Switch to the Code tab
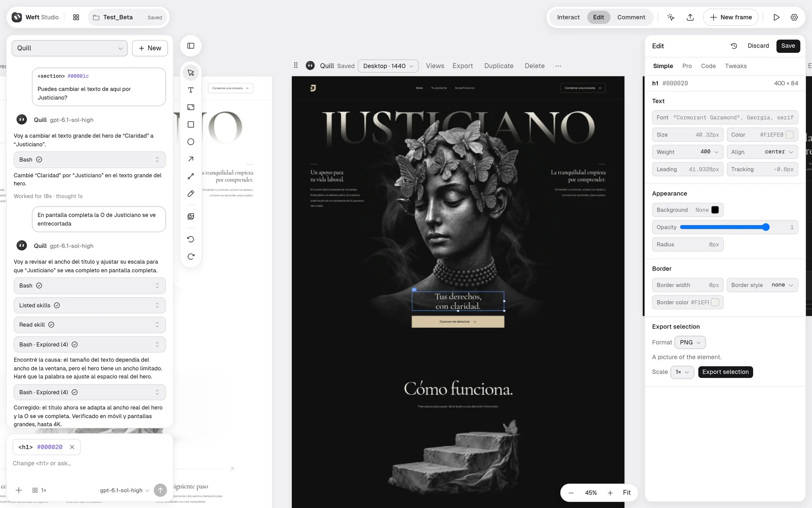The image size is (812, 508). pos(708,66)
